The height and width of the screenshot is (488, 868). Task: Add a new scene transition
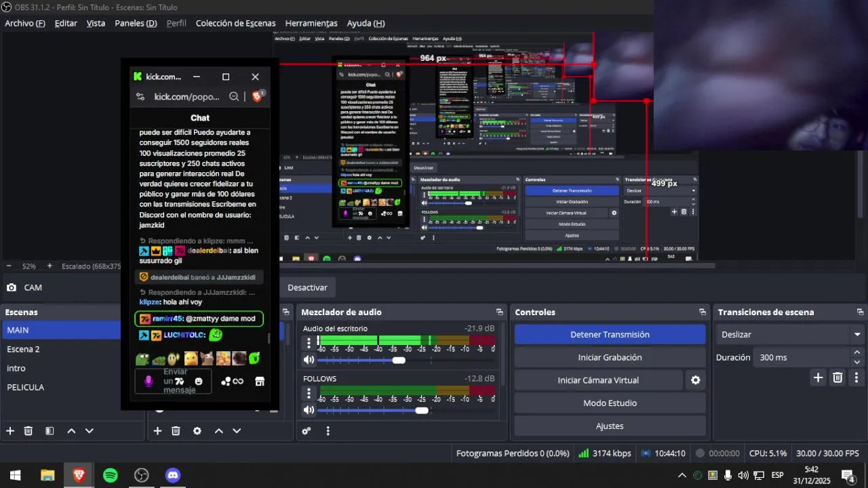pos(818,378)
